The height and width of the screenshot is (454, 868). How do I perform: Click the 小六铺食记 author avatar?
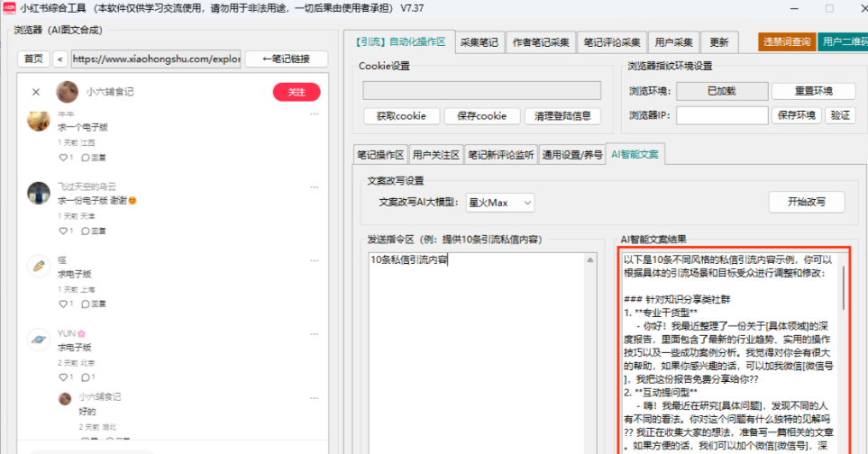point(67,92)
